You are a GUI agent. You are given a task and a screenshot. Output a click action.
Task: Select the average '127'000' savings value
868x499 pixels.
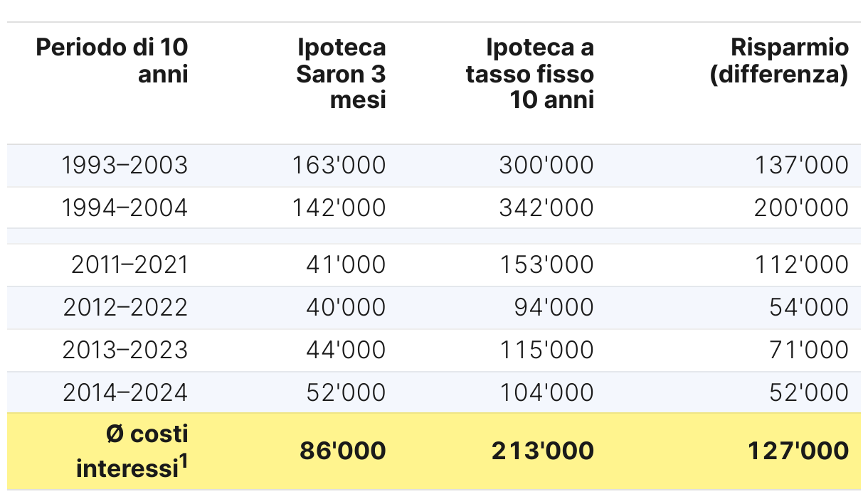(798, 451)
